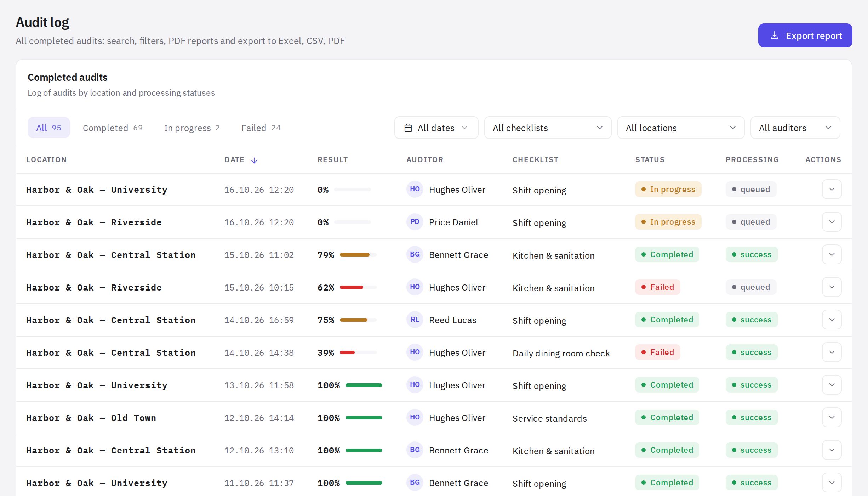This screenshot has width=868, height=496.
Task: Click the date 12.10.26 14:14
Action: [x=259, y=418]
